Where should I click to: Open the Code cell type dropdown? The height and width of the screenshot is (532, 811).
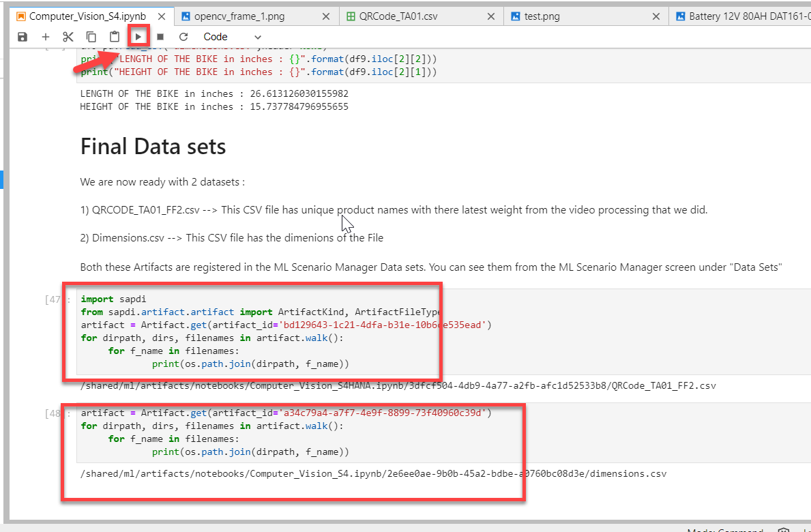pyautogui.click(x=232, y=37)
